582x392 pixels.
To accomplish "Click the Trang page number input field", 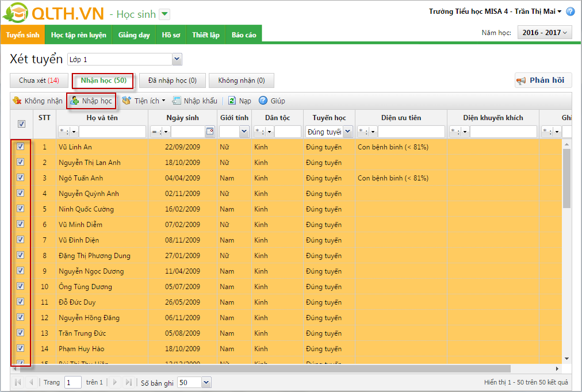I will [x=73, y=382].
